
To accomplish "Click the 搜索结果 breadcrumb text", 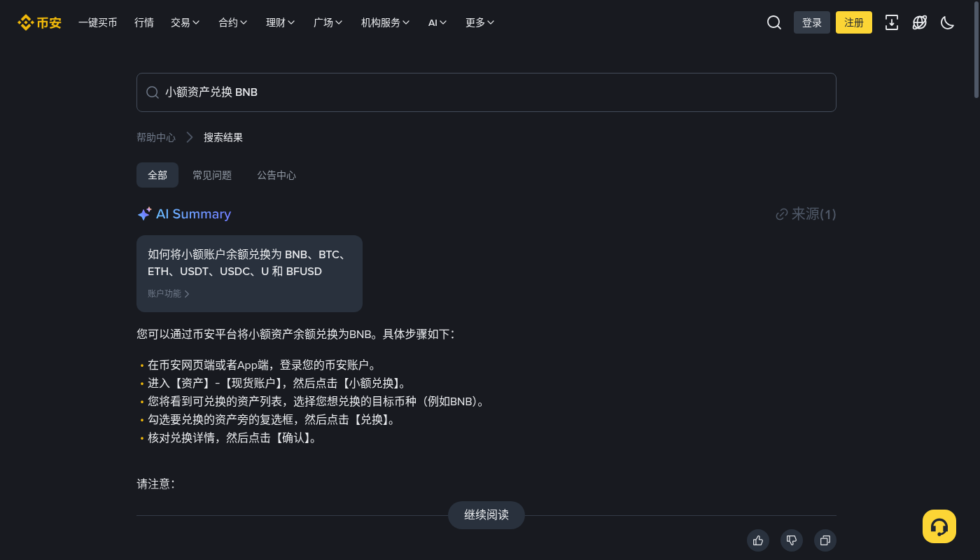I will click(x=223, y=137).
